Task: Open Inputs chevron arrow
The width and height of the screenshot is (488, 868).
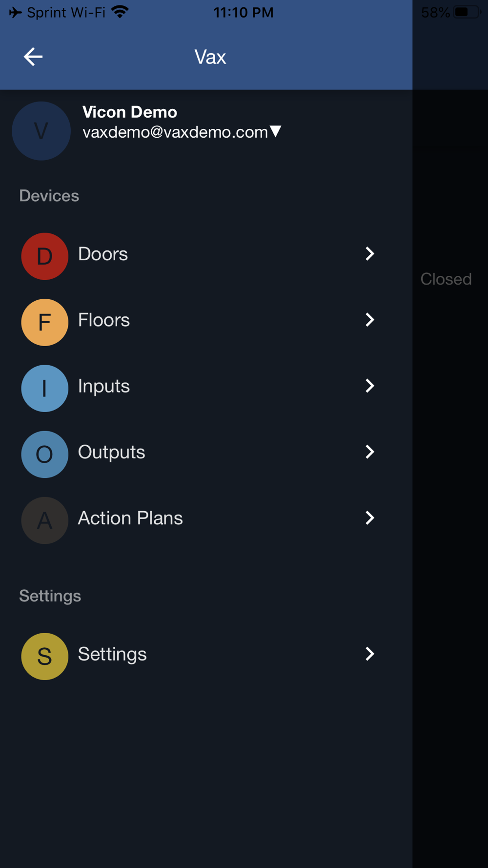Action: tap(370, 386)
